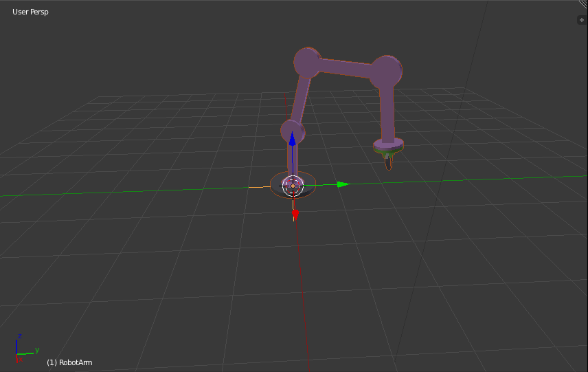Click the white manipulator center circle
588x372 pixels.
(x=293, y=186)
